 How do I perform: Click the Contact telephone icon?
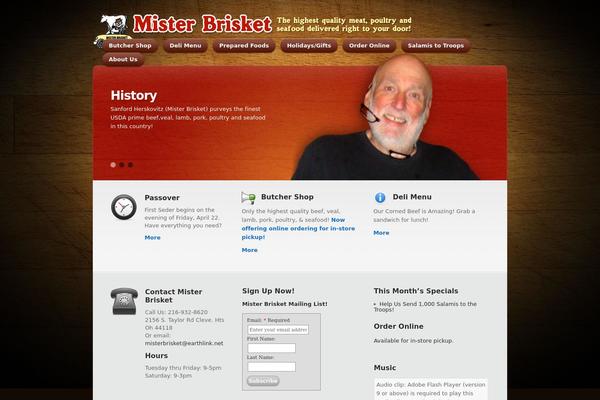tap(124, 301)
